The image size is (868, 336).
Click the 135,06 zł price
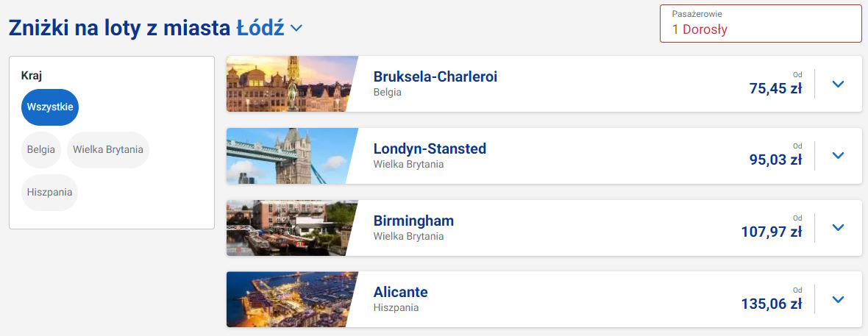772,304
